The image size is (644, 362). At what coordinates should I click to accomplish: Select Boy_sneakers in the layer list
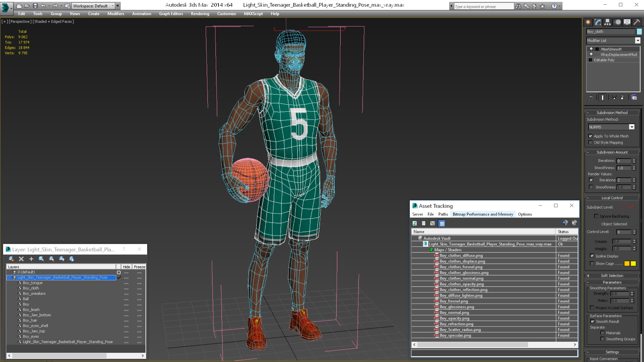pos(34,294)
